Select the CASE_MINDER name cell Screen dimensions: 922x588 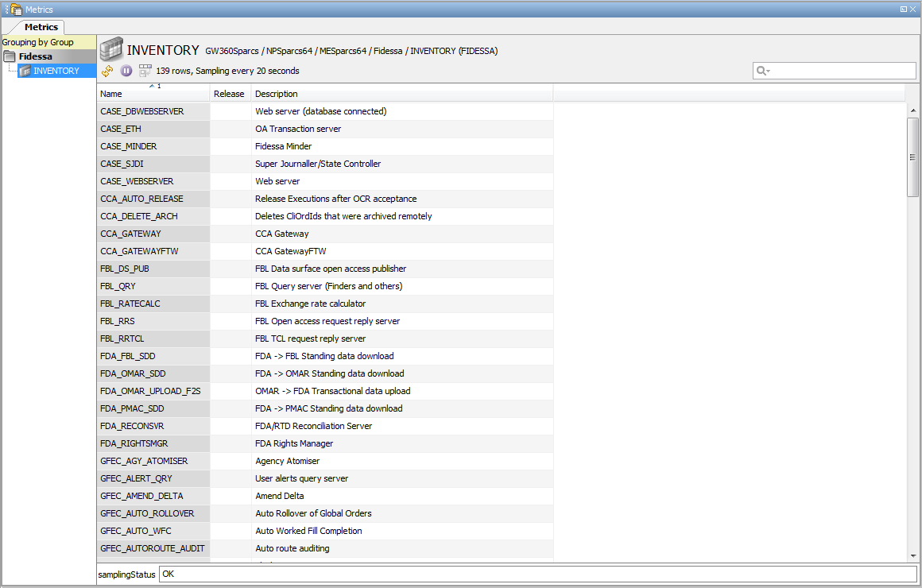pos(153,146)
